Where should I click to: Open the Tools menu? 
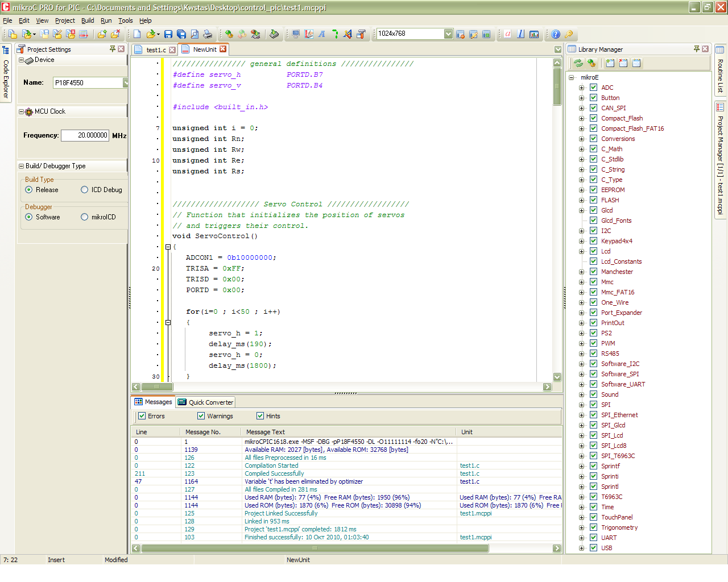tap(125, 20)
